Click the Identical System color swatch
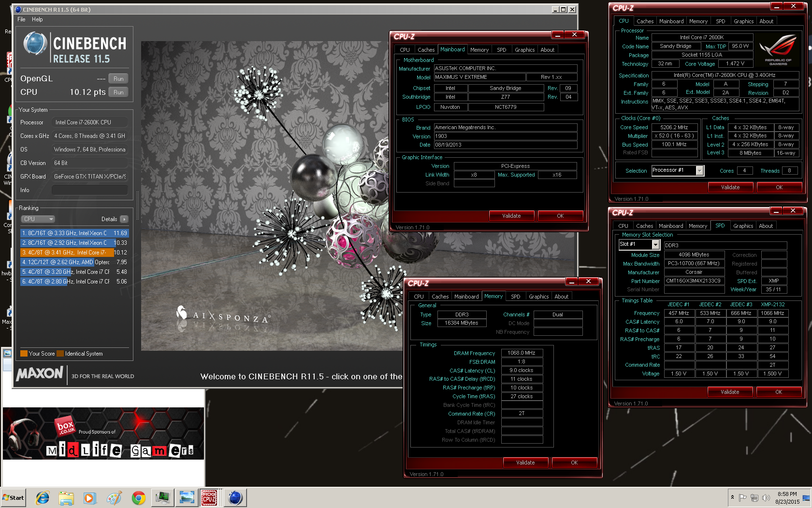Viewport: 812px width, 508px height. [60, 354]
